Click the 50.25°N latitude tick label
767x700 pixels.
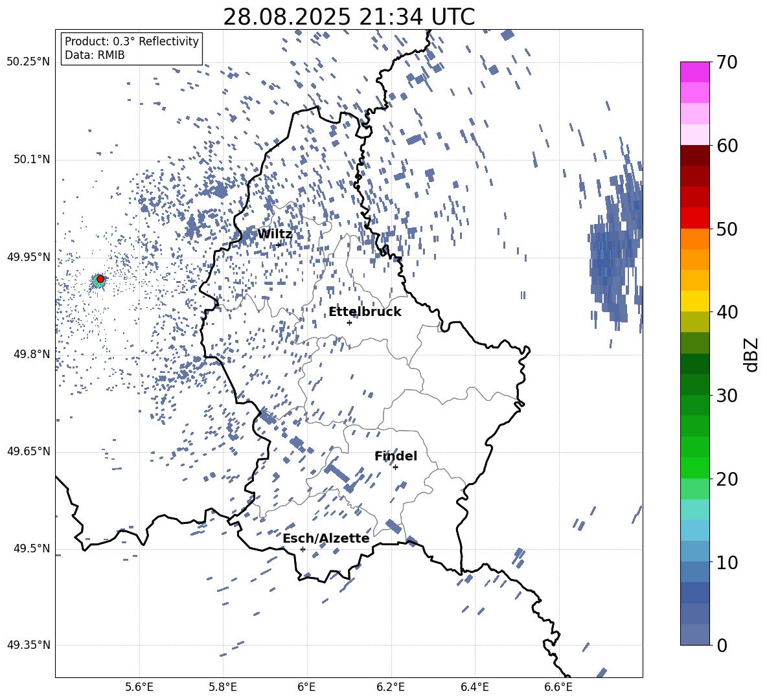click(x=29, y=62)
